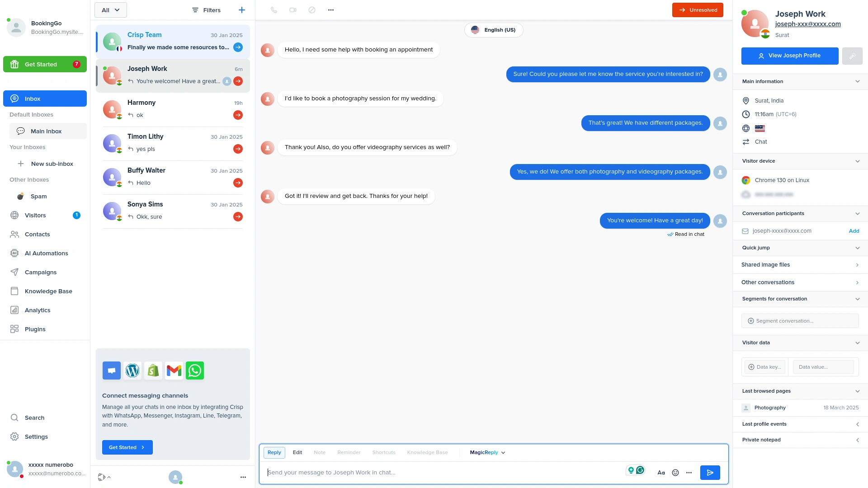Start video call via camera icon

293,10
